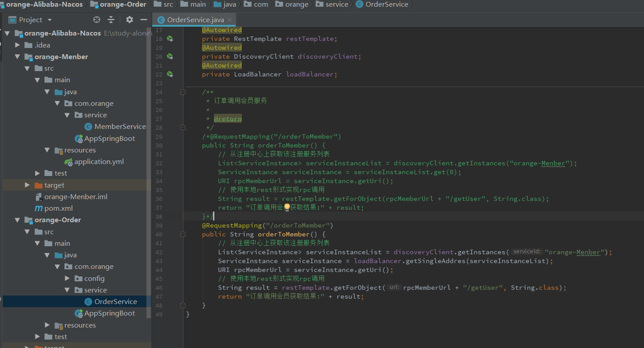Click the locate/scroll from source target icon
The image size is (644, 348).
pos(97,20)
